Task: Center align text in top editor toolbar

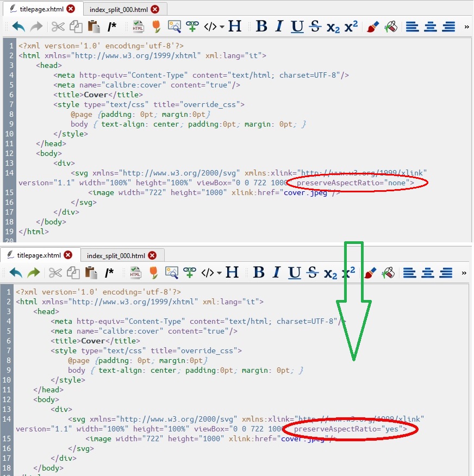Action: point(431,27)
